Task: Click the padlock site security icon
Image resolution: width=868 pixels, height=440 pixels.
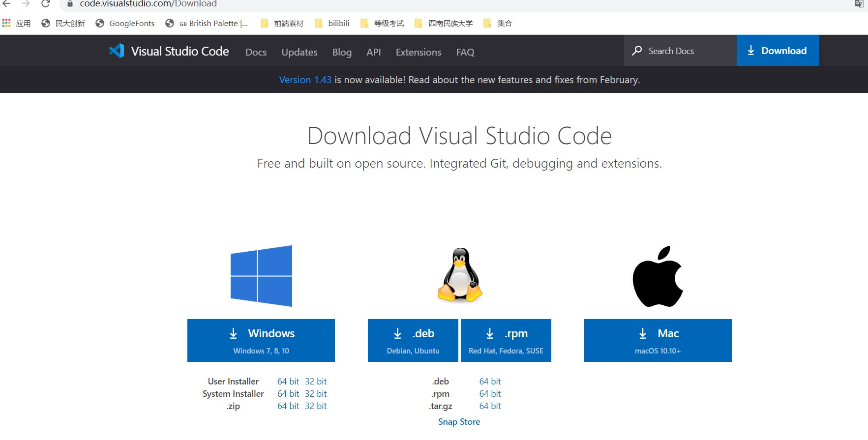Action: tap(70, 4)
